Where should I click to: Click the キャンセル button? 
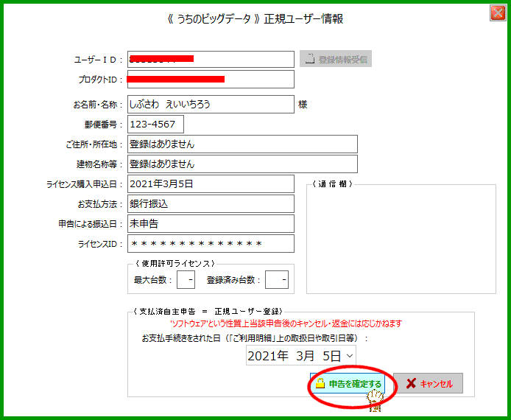tap(429, 383)
